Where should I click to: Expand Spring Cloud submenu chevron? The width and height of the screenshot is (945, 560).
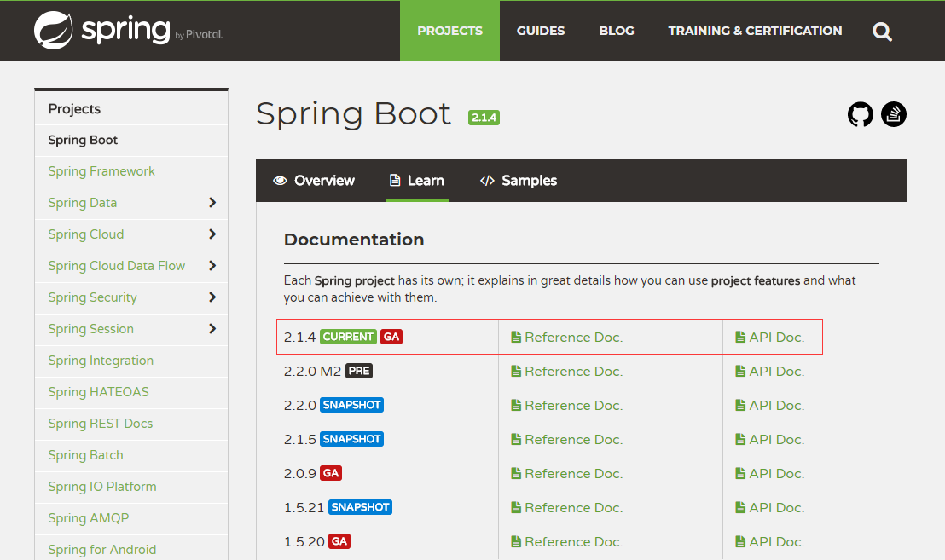212,234
